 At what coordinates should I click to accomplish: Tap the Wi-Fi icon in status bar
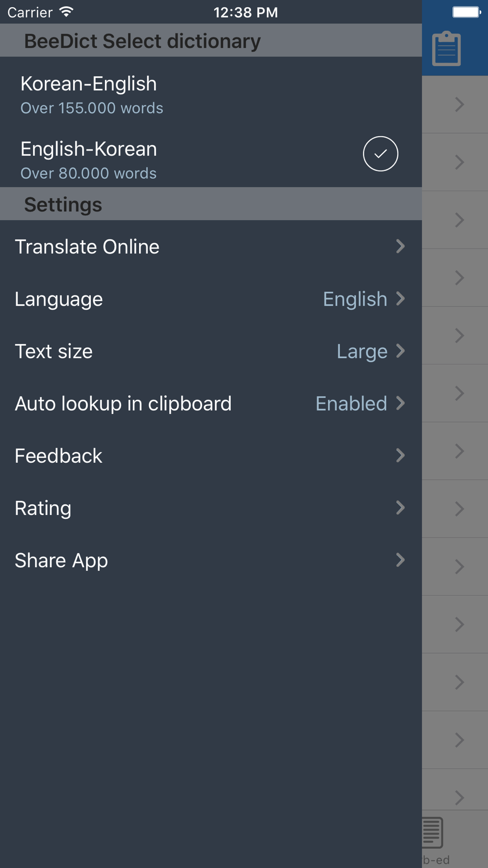coord(66,12)
